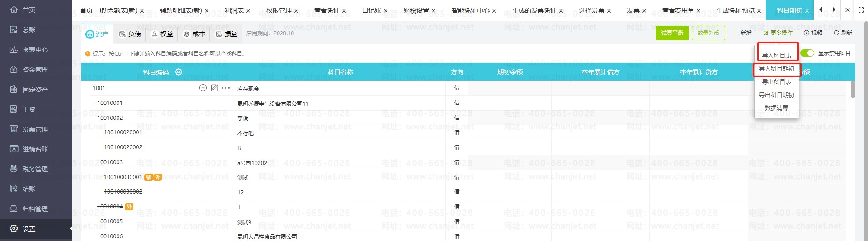Click the 视频 button
The image size is (868, 241).
tap(813, 33)
